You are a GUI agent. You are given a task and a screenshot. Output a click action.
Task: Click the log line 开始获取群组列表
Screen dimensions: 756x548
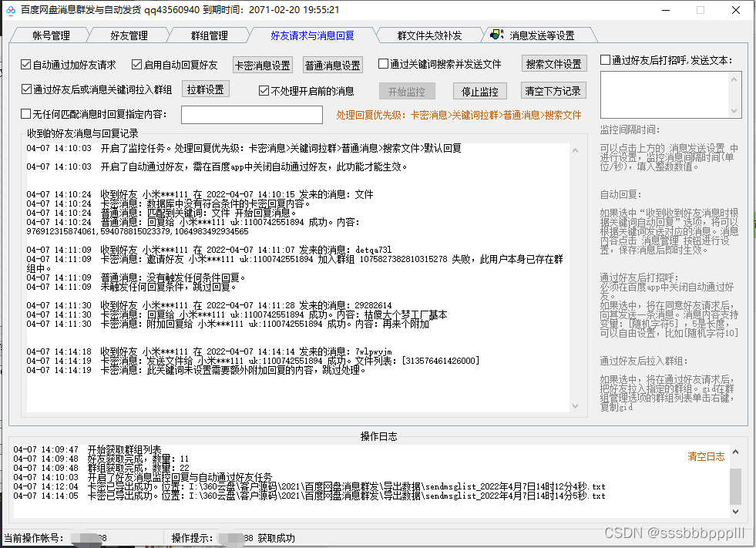(x=87, y=449)
